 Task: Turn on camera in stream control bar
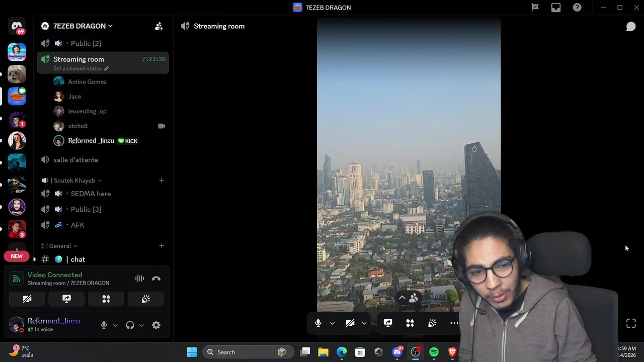350,323
